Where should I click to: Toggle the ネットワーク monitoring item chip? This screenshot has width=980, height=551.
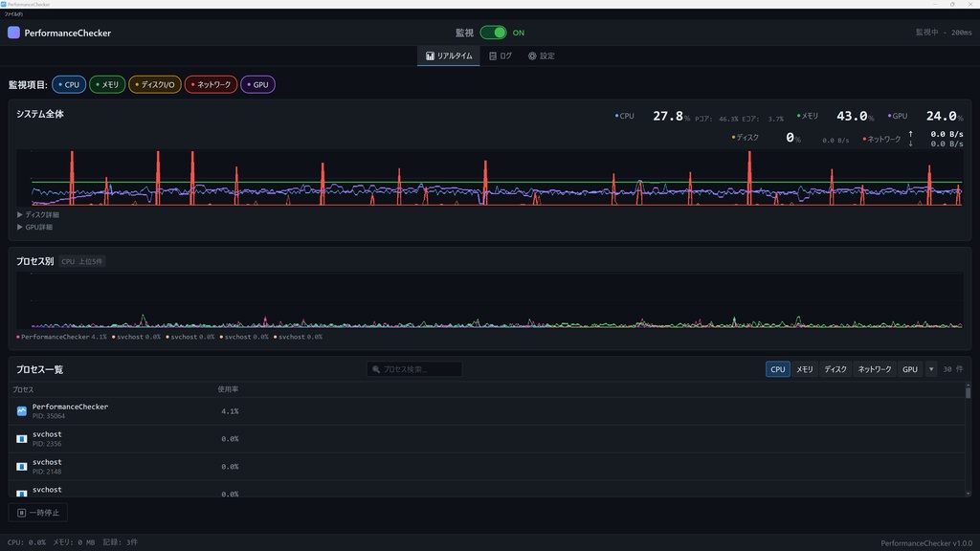tap(211, 84)
